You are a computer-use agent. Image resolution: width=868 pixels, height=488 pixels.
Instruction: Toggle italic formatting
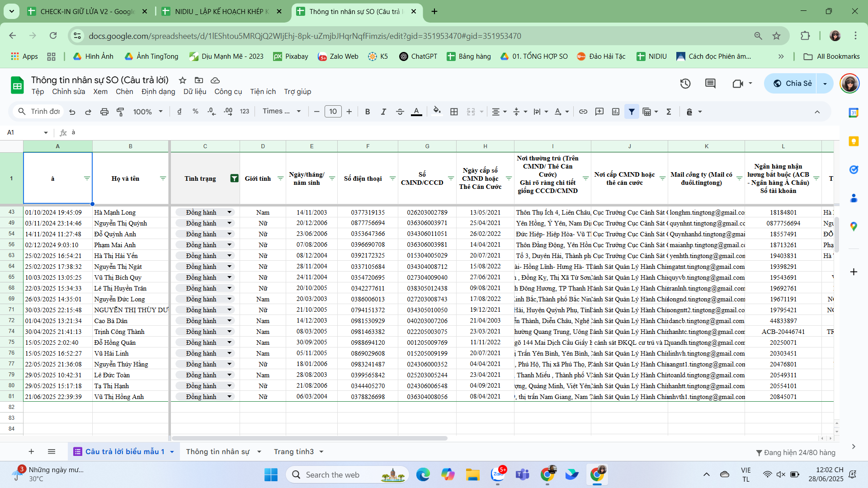[x=383, y=112]
